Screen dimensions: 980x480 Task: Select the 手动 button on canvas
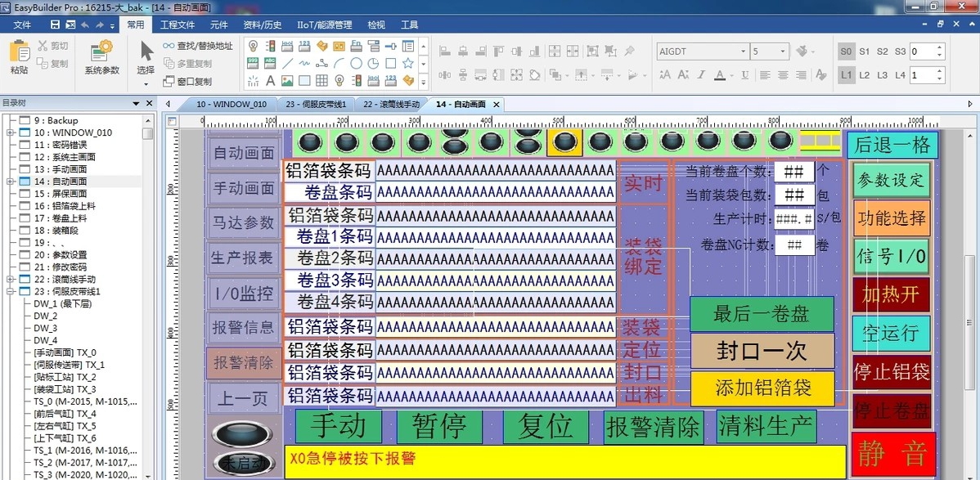tap(338, 426)
